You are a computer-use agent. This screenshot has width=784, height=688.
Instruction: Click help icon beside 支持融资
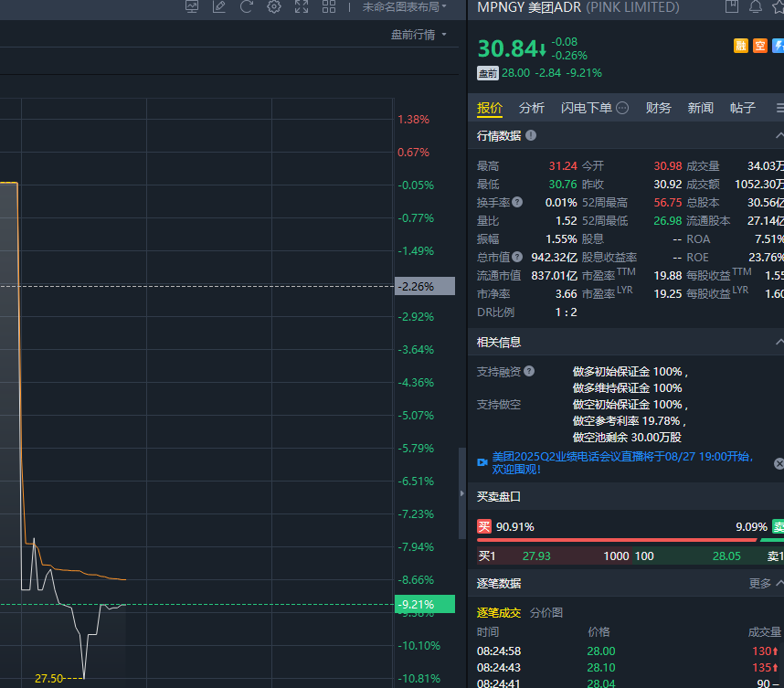tap(529, 371)
